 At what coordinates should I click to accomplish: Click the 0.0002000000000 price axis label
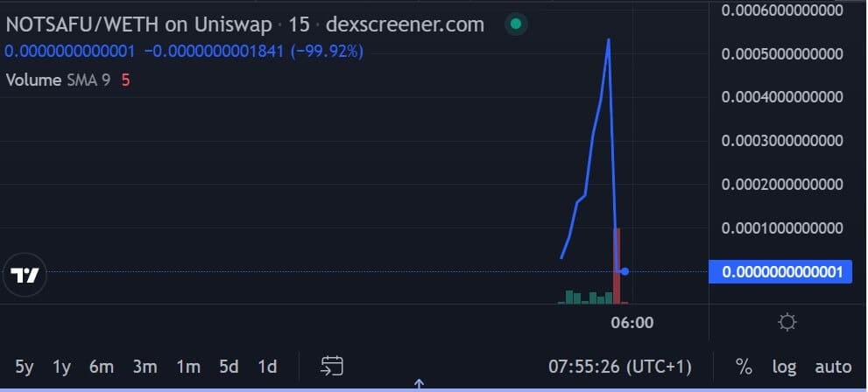783,184
